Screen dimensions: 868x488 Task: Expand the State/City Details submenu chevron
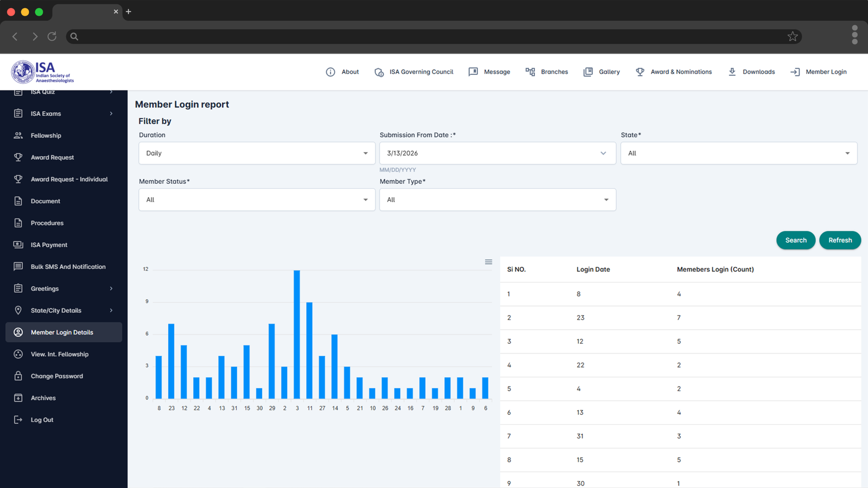111,310
